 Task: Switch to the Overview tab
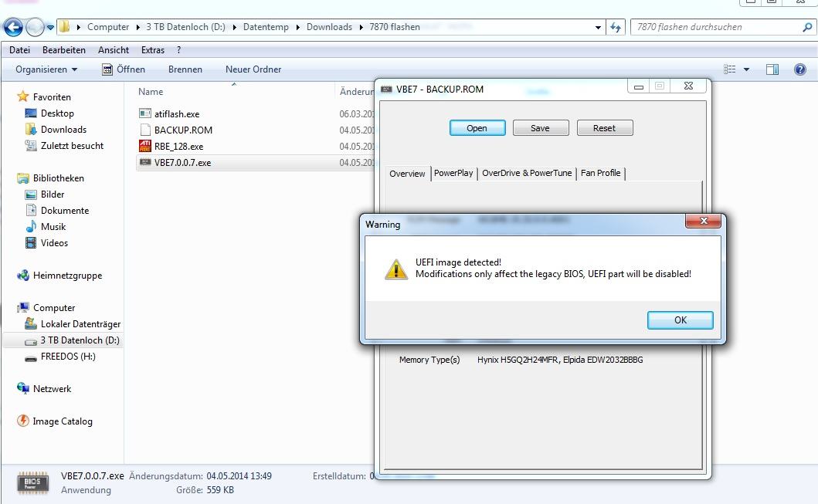tap(407, 174)
